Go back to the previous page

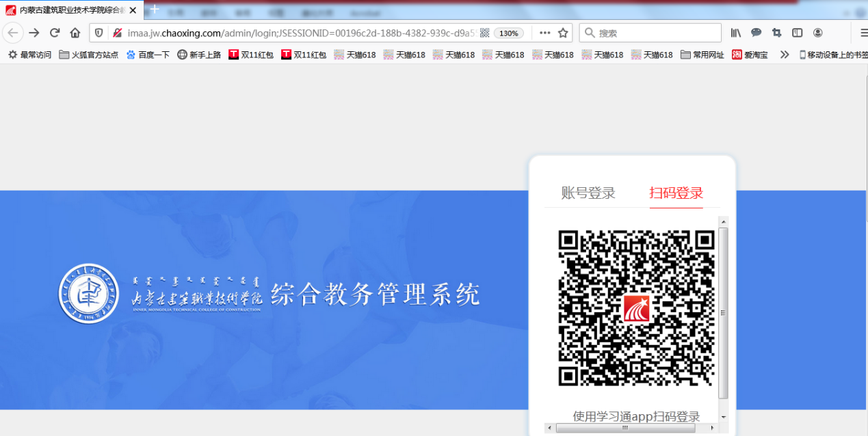click(13, 33)
